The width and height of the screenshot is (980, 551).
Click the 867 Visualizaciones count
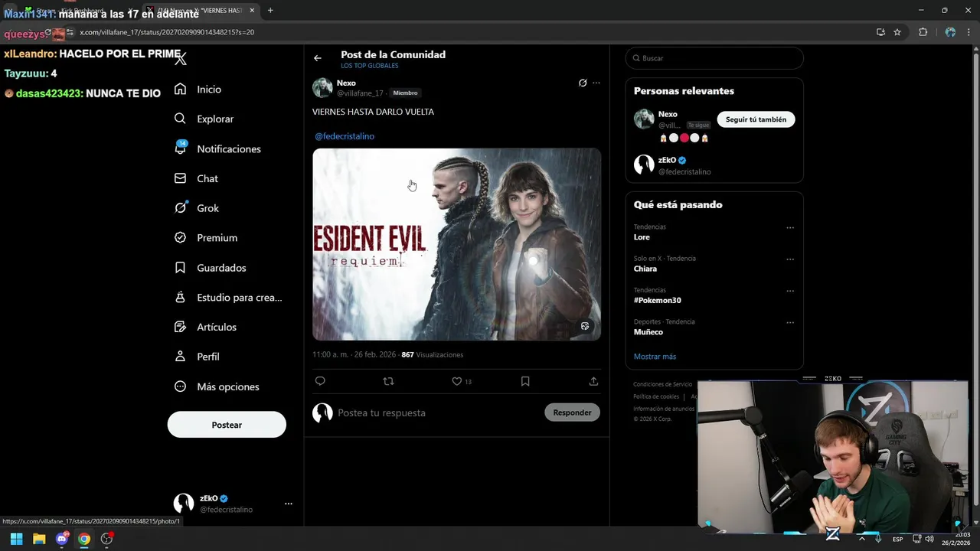point(432,355)
